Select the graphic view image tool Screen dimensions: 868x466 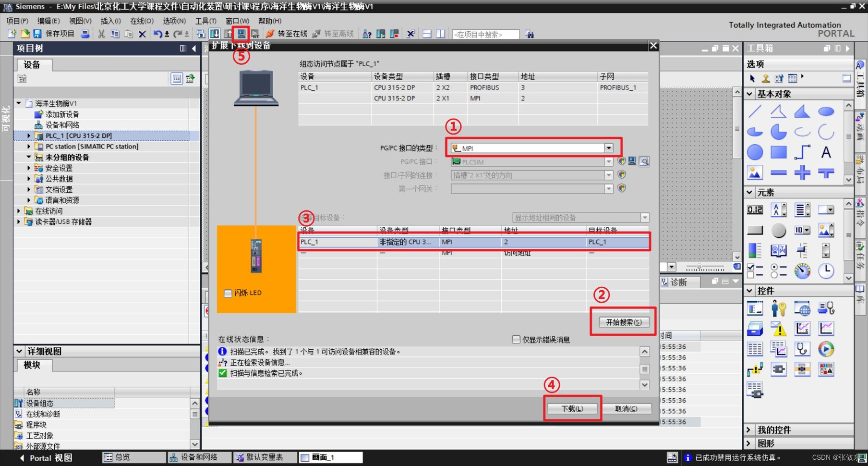(x=755, y=172)
